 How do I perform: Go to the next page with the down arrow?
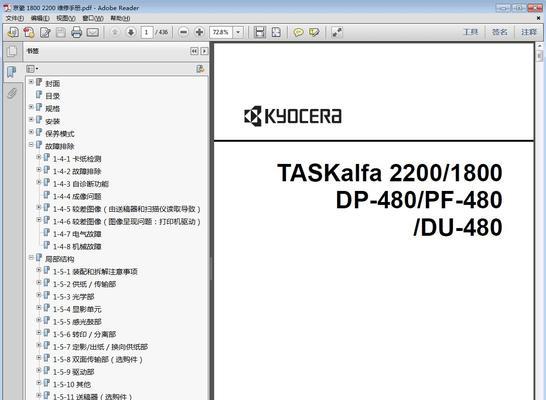[131, 32]
